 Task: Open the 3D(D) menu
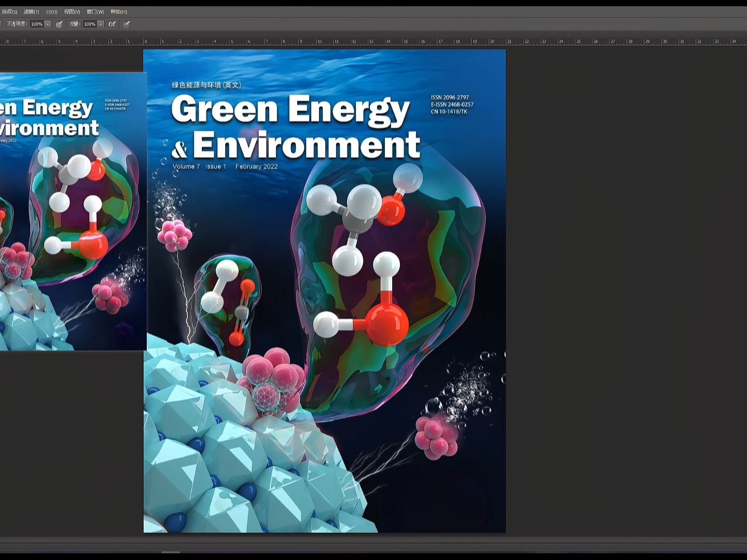point(51,11)
